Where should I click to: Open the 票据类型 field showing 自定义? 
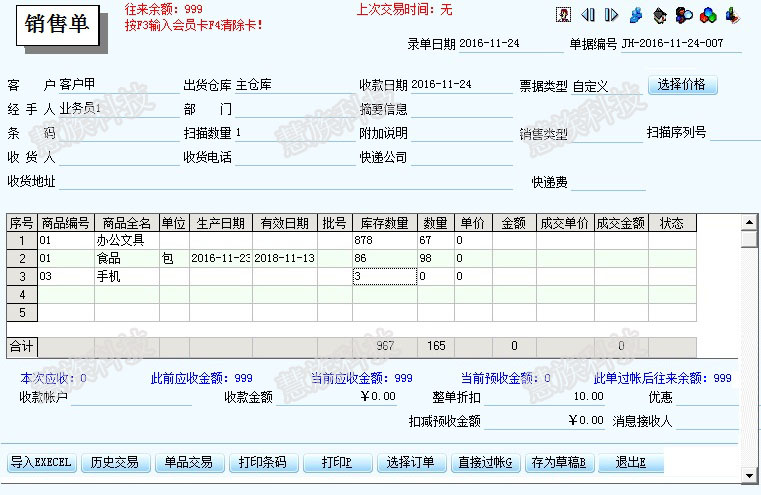(x=607, y=86)
